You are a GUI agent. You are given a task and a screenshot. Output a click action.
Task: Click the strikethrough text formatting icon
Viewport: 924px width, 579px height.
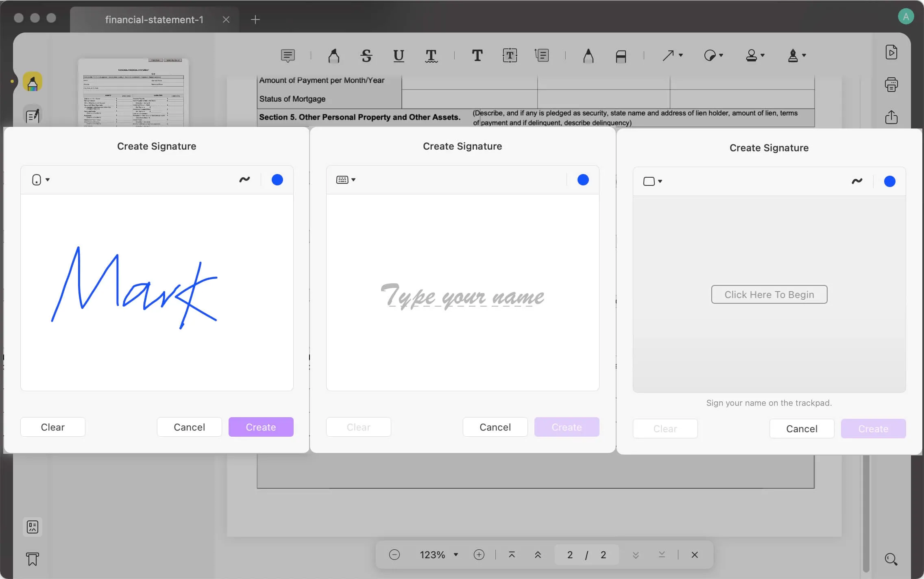366,55
